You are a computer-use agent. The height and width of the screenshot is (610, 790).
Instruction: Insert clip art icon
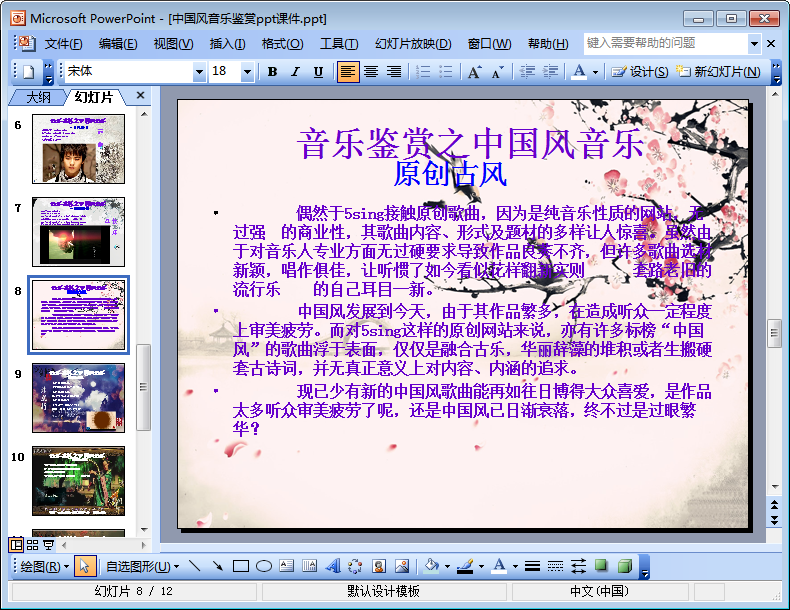(379, 567)
